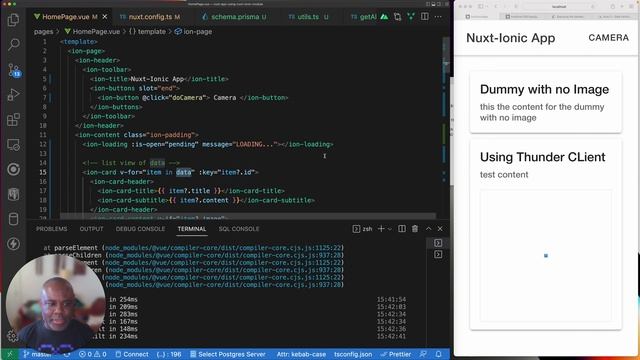Select the zsh terminal label
Viewport: 640px width, 360px height.
tap(362, 229)
